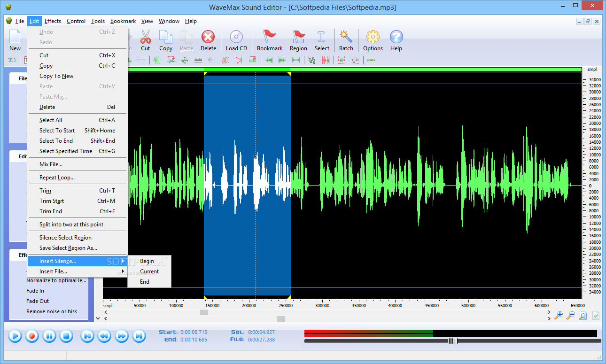Viewport: 606px width, 364px height.
Task: Click the Stop playback button
Action: [66, 336]
